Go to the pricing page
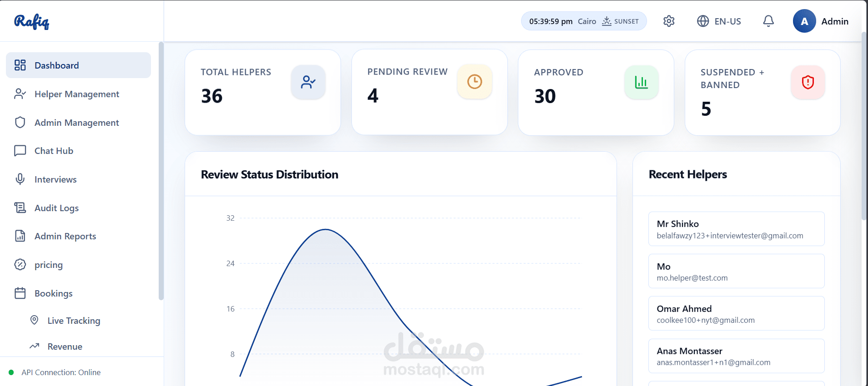The height and width of the screenshot is (386, 868). [78, 264]
